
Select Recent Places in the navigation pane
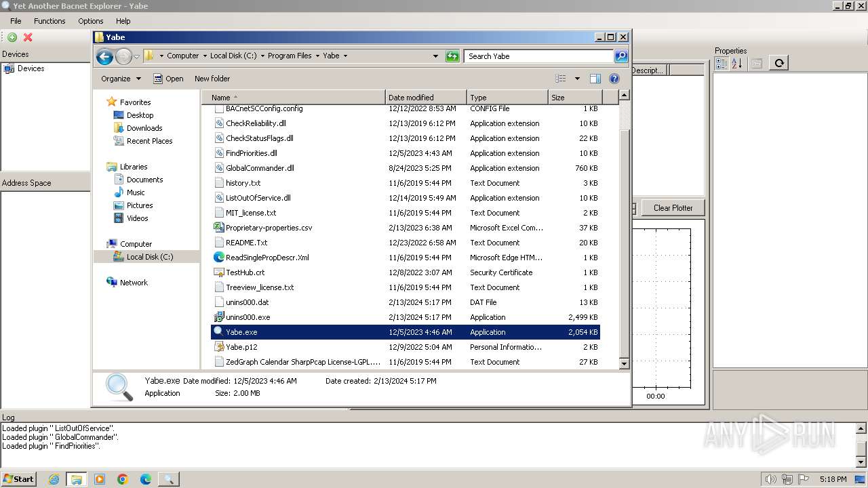[x=149, y=141]
